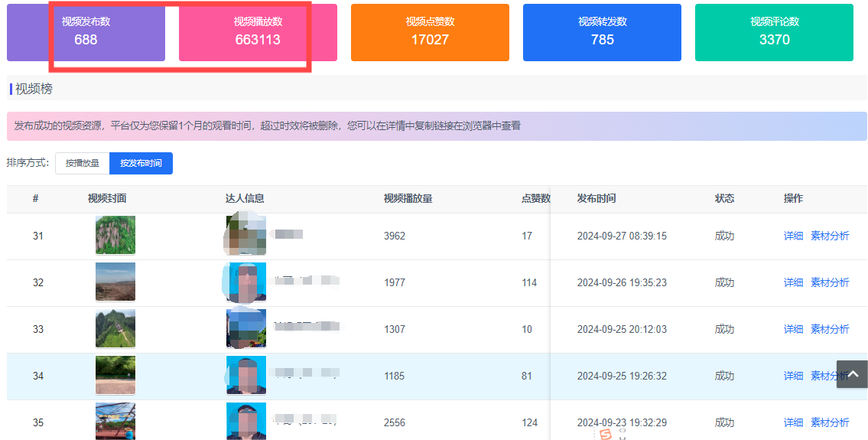Open video cover thumbnail in row 34

coord(115,375)
